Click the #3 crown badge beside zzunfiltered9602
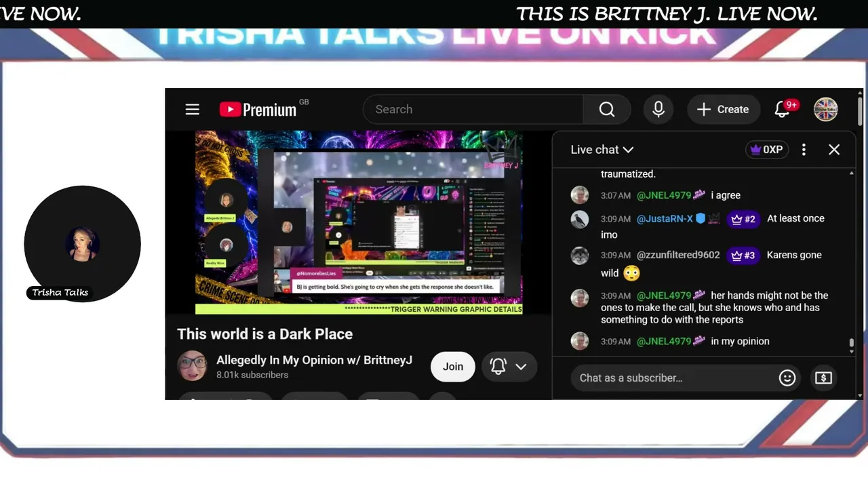Image resolution: width=868 pixels, height=488 pixels. point(743,256)
